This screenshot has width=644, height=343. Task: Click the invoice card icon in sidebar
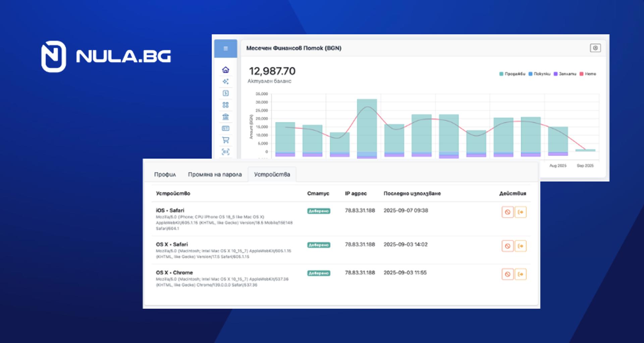[x=226, y=128]
